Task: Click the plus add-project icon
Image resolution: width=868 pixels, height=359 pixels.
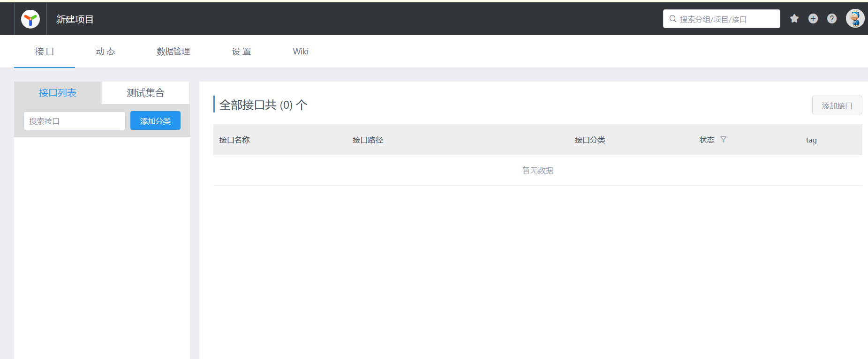Action: [x=813, y=19]
